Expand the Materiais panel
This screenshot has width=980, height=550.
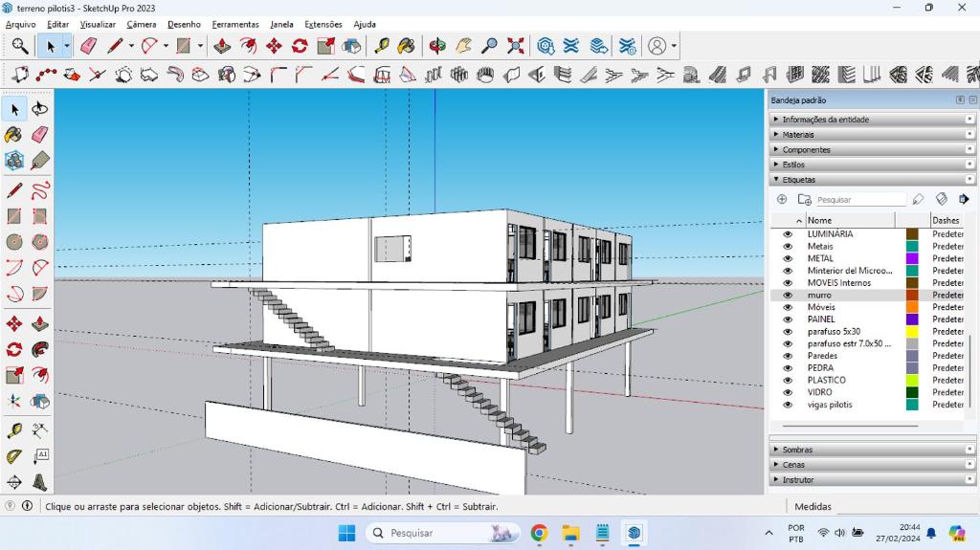pyautogui.click(x=798, y=135)
